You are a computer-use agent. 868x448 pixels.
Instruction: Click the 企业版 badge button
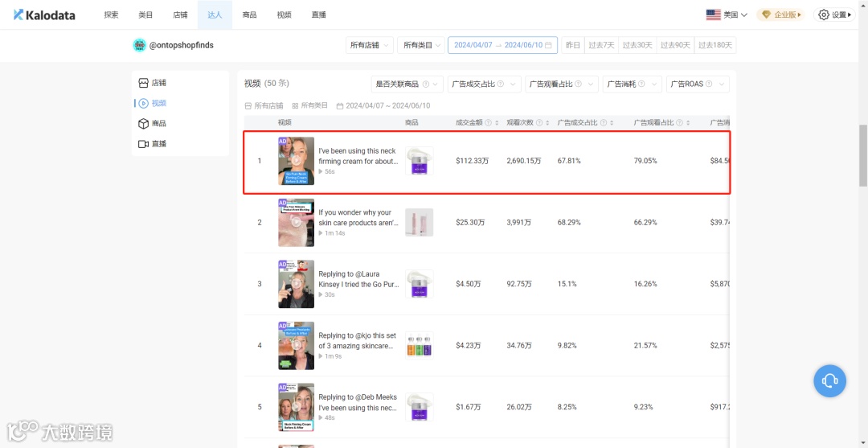tap(780, 15)
